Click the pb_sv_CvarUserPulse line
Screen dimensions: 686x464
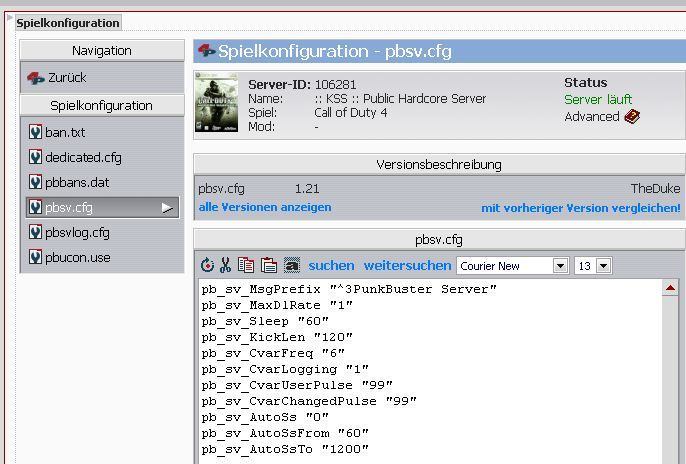point(297,385)
